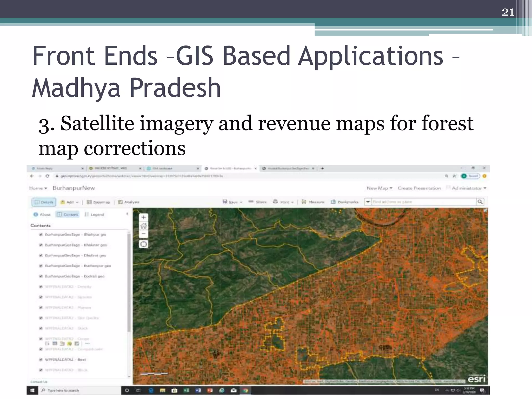Open Chrome from the taskbar
The height and width of the screenshot is (399, 532).
[x=245, y=390]
